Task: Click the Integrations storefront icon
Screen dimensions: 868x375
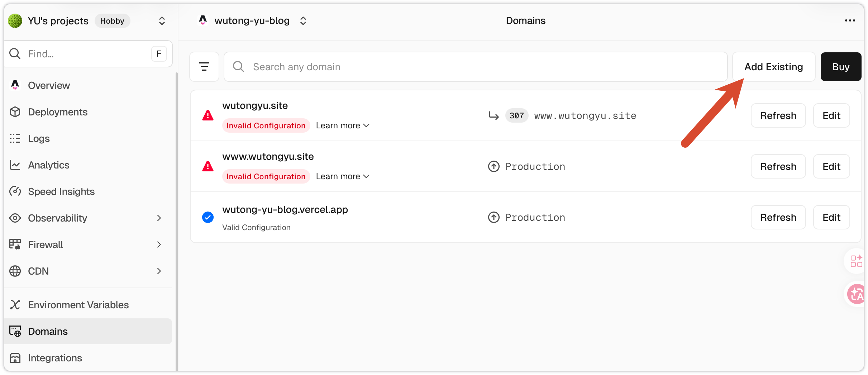Action: 15,358
